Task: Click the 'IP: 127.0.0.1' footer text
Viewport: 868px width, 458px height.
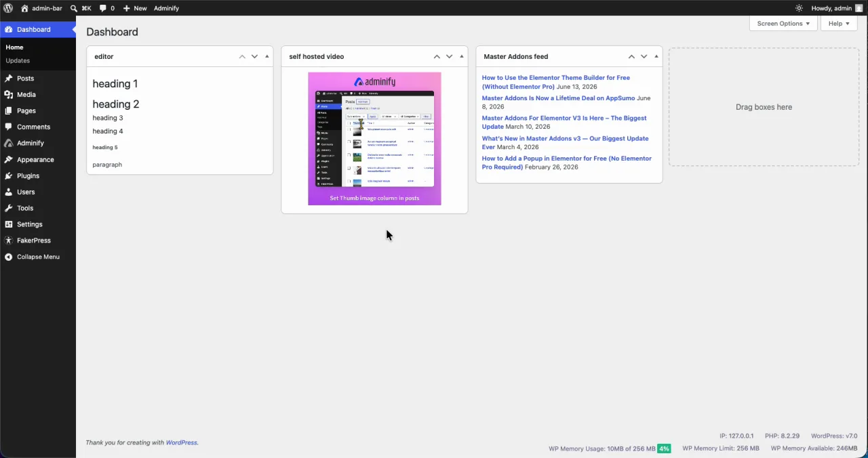Action: pos(736,436)
